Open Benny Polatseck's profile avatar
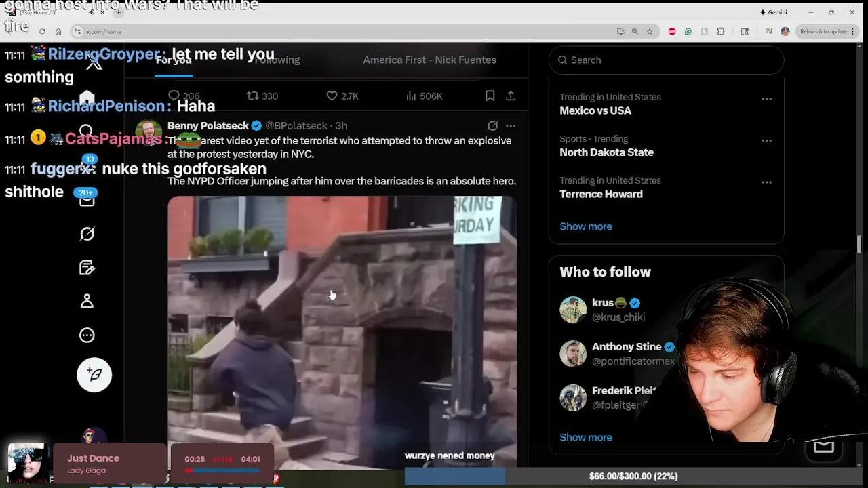This screenshot has width=868, height=488. [149, 132]
